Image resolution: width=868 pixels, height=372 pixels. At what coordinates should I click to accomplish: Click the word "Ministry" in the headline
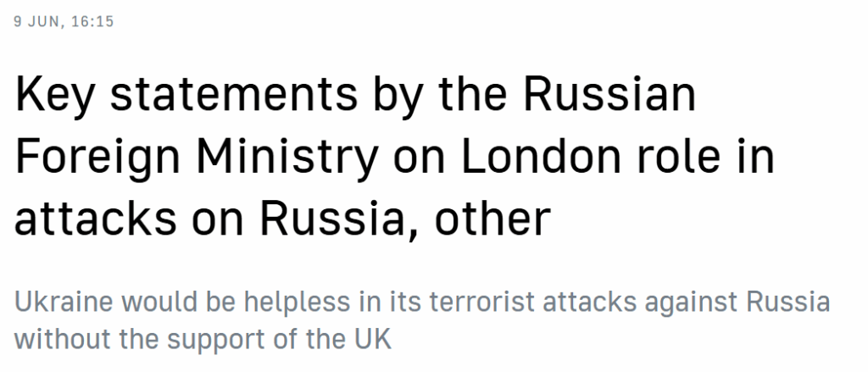click(287, 159)
